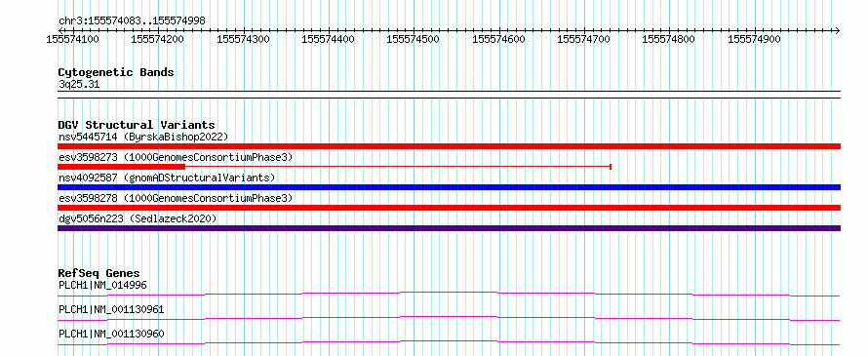
Task: Open variant esv3598273 label
Action: click(175, 157)
